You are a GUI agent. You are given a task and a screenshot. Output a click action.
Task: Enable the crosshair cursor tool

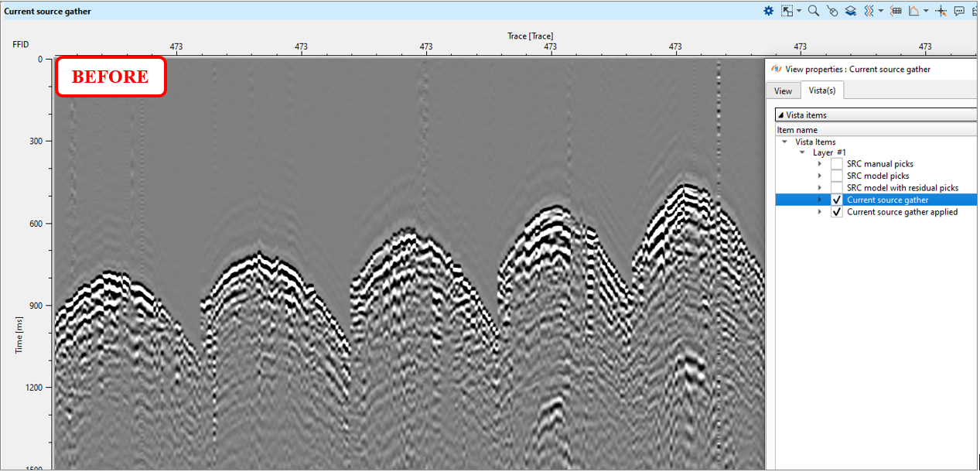(x=941, y=11)
